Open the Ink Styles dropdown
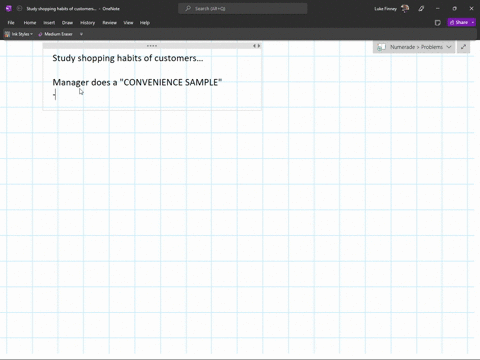This screenshot has height=360, width=480. 19,34
